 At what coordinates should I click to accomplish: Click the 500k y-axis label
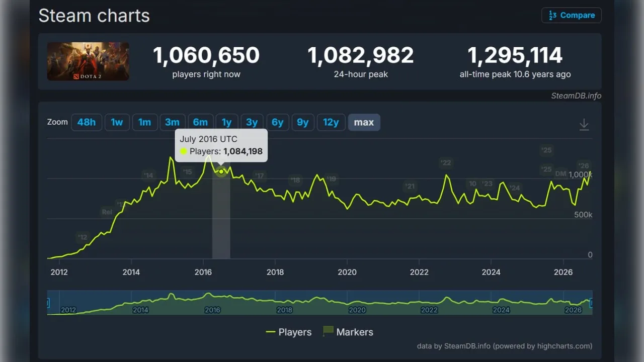(x=583, y=215)
